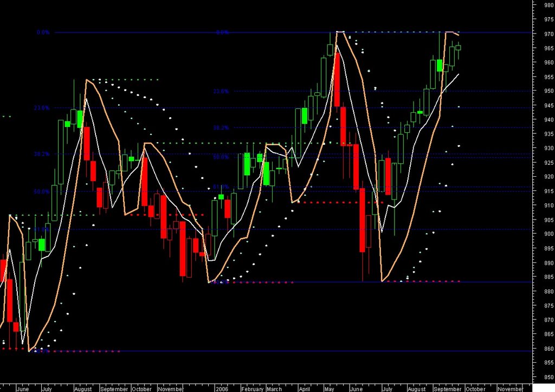The width and height of the screenshot is (555, 392).
Task: Click the 970 price label on price scale
Action: click(548, 34)
